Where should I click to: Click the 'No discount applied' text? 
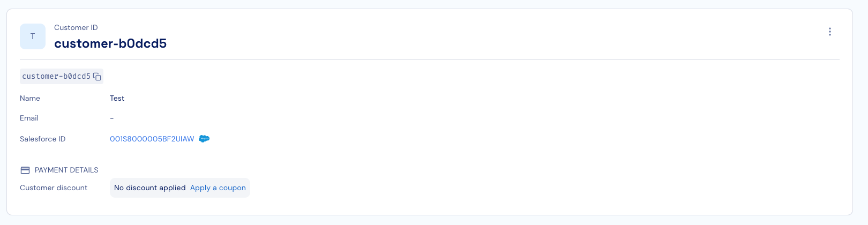149,187
